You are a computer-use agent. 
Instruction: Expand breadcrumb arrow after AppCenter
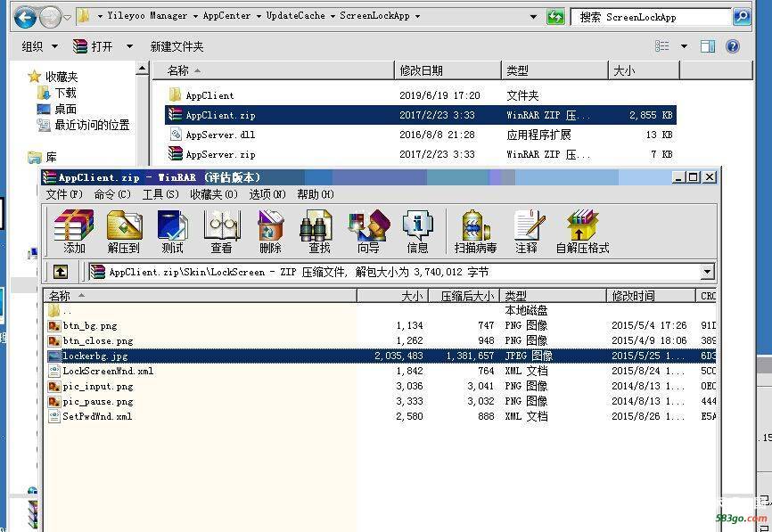pos(259,16)
